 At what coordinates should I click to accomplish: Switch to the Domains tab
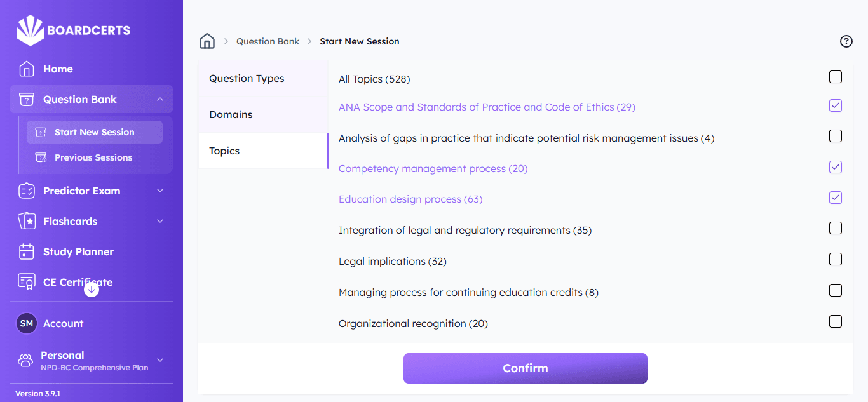pyautogui.click(x=231, y=115)
